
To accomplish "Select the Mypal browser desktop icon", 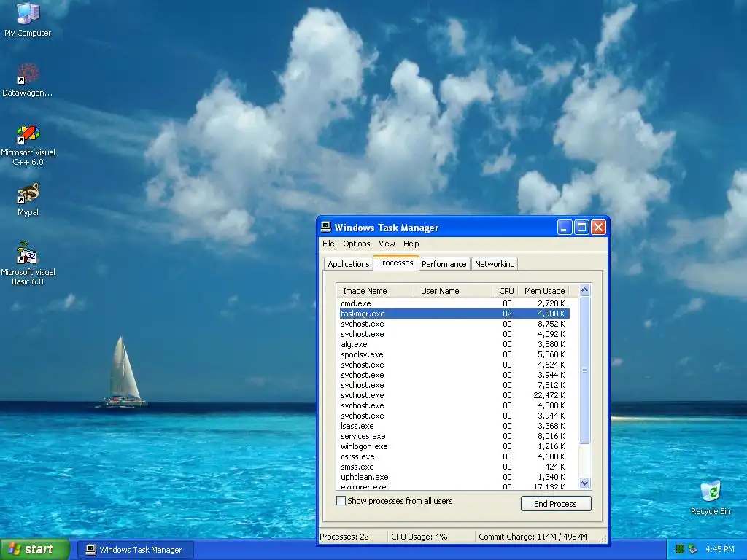I will (x=28, y=199).
